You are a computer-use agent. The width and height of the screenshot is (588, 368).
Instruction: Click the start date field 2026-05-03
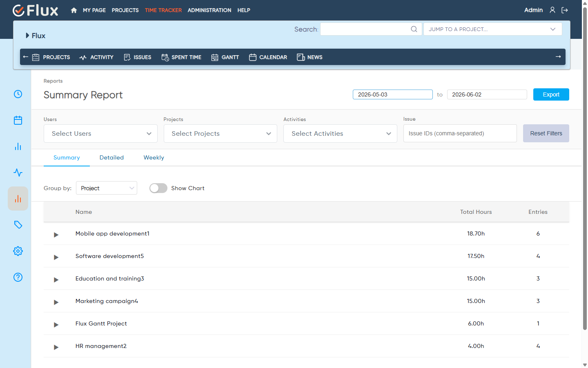[393, 94]
